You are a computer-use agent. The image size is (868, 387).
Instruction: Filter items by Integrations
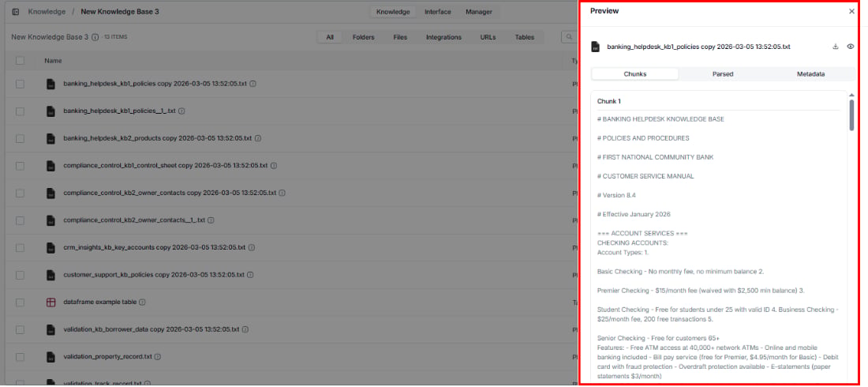pyautogui.click(x=443, y=37)
